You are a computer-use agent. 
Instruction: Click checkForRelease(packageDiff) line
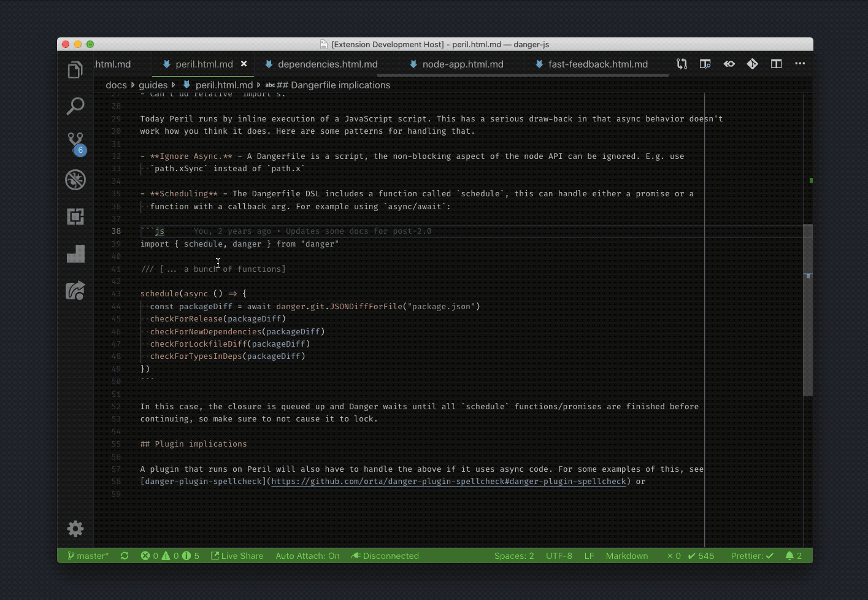[x=218, y=319]
